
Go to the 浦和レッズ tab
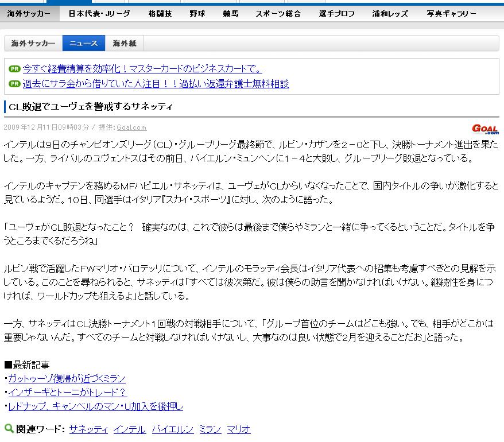(x=390, y=14)
